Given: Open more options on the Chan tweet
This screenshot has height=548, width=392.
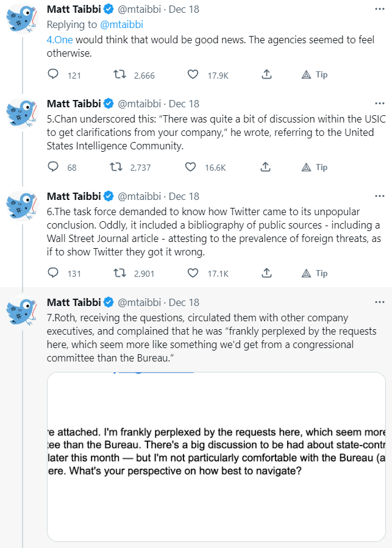Looking at the screenshot, I should tap(379, 104).
